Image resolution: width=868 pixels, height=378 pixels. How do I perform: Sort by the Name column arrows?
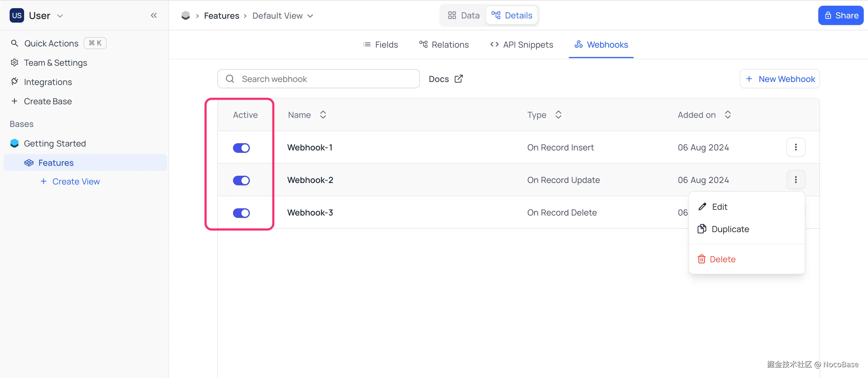(323, 115)
